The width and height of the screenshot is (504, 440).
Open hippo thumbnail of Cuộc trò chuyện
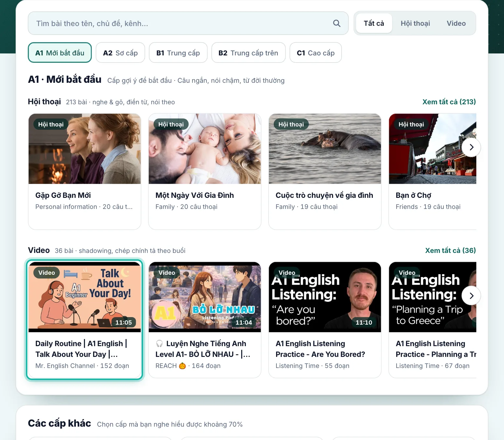click(x=325, y=149)
